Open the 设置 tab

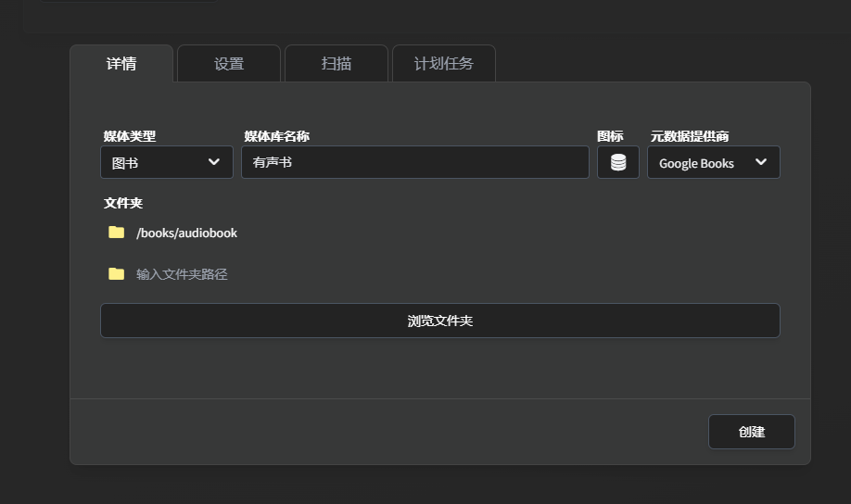(x=229, y=64)
